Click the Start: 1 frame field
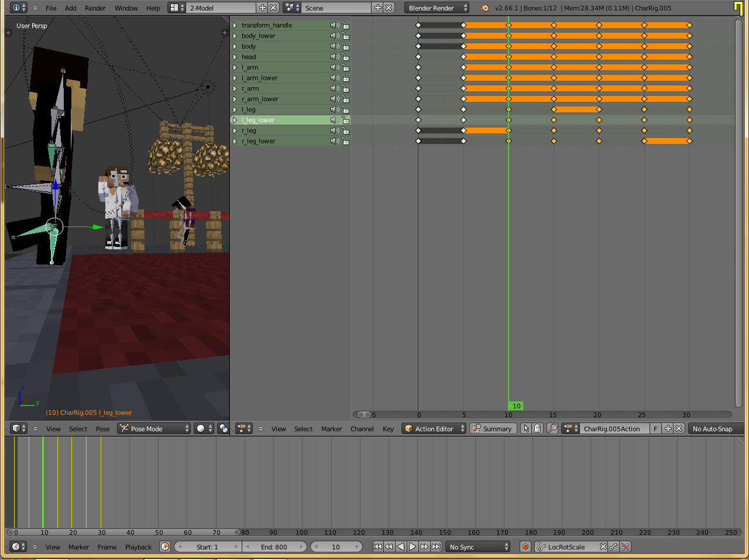The image size is (749, 560). coord(207,547)
